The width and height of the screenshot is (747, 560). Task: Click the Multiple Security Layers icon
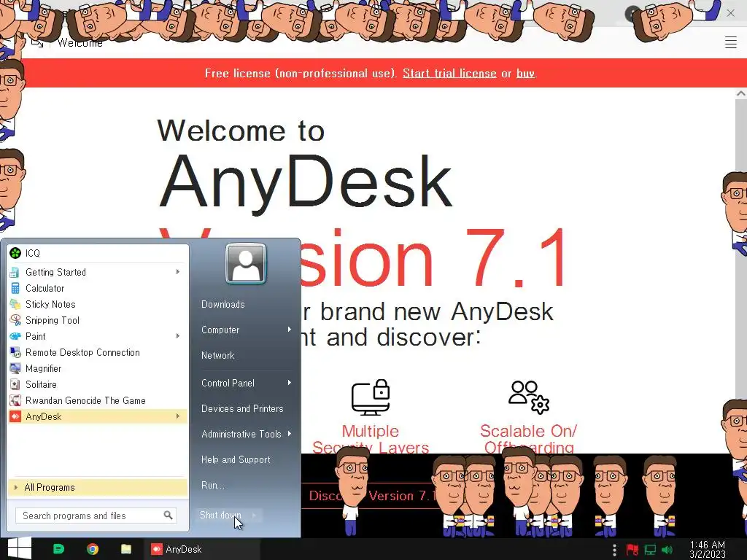click(371, 397)
